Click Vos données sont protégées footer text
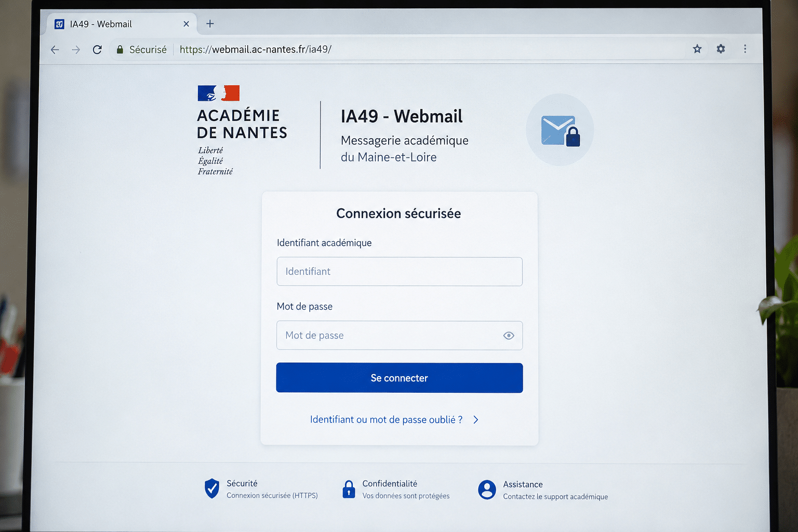 click(x=406, y=496)
